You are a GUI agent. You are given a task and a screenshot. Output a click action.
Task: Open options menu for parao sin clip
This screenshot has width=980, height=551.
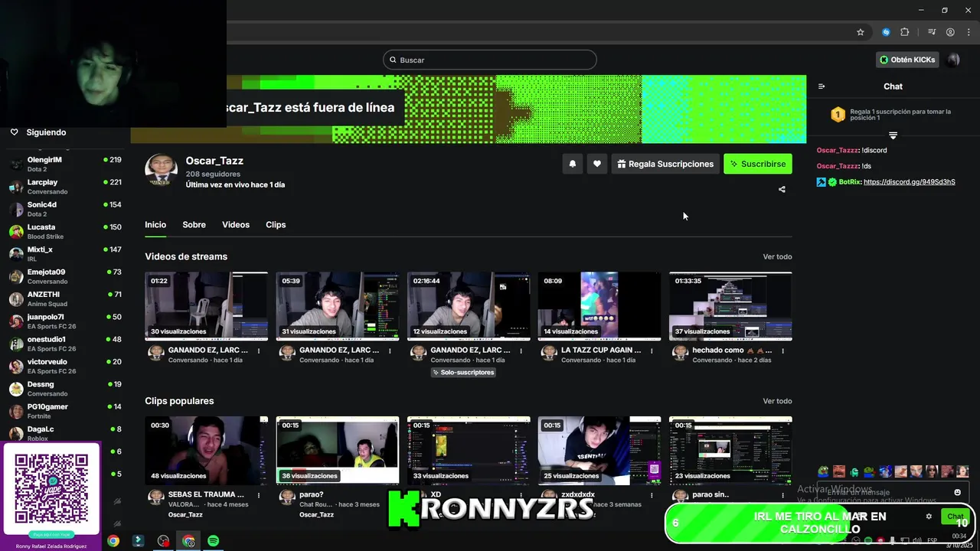click(x=782, y=495)
